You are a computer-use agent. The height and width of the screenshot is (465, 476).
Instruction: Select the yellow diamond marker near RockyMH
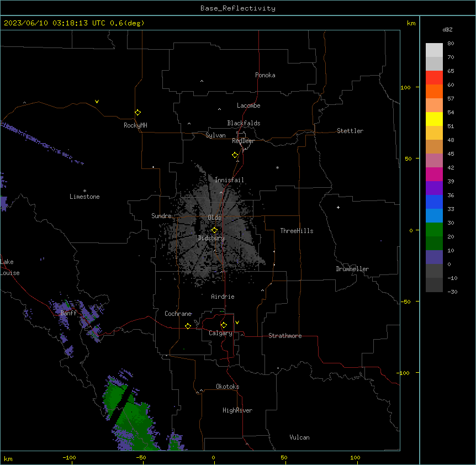pyautogui.click(x=137, y=113)
